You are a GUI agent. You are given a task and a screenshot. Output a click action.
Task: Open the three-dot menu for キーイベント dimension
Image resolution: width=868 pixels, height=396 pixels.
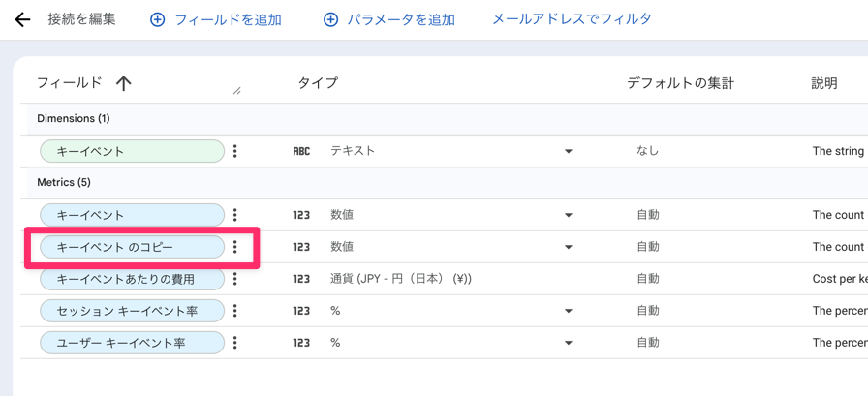click(235, 151)
